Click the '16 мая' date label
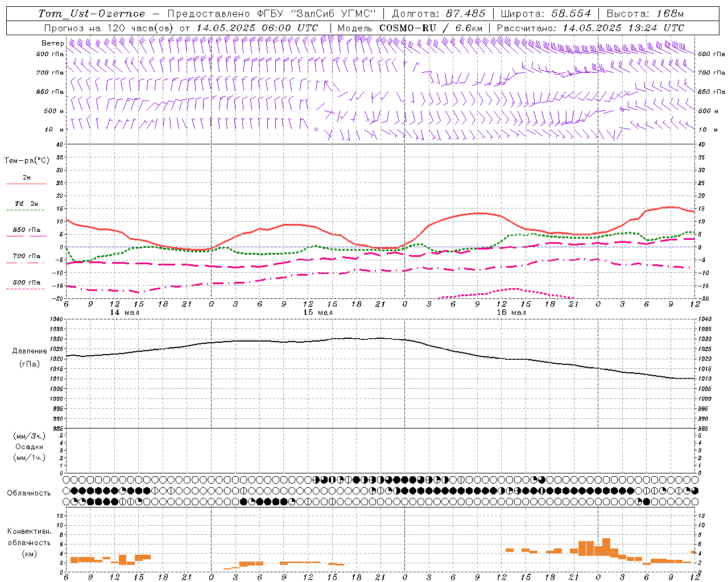The image size is (728, 582). pos(511,313)
